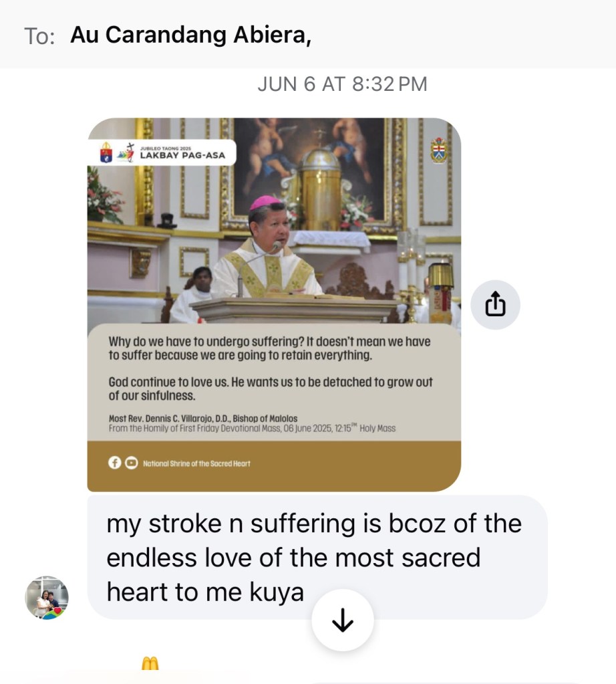Tap the JUN 6 AT 8:32 PM timestamp
616x684 pixels.
coord(342,84)
